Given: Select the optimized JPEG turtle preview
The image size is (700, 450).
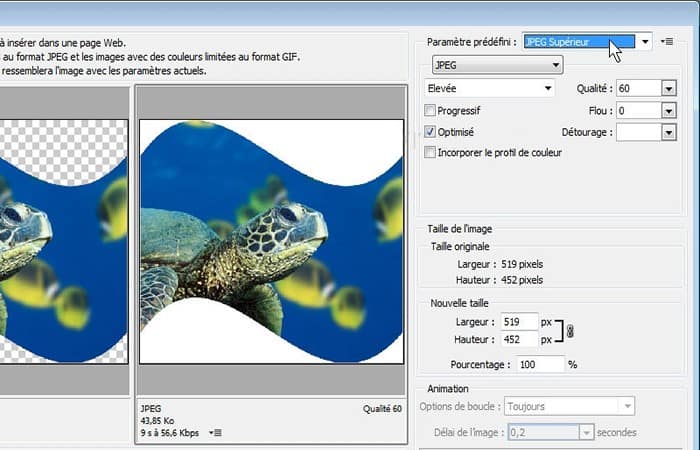Looking at the screenshot, I should click(271, 242).
